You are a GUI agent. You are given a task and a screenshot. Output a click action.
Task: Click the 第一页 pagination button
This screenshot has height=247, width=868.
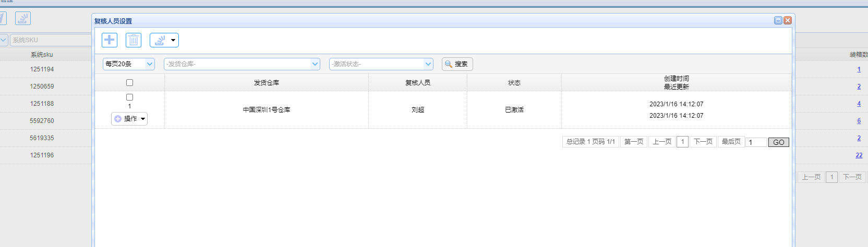pos(634,142)
